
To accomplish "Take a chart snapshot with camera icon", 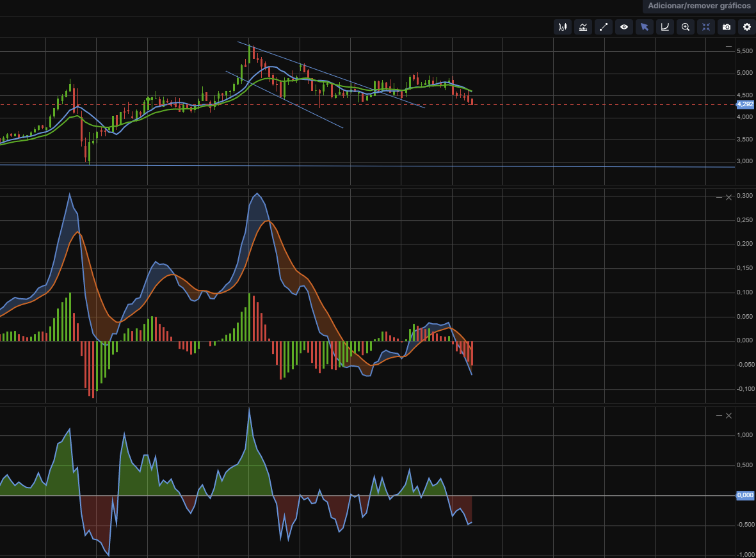I will 727,27.
